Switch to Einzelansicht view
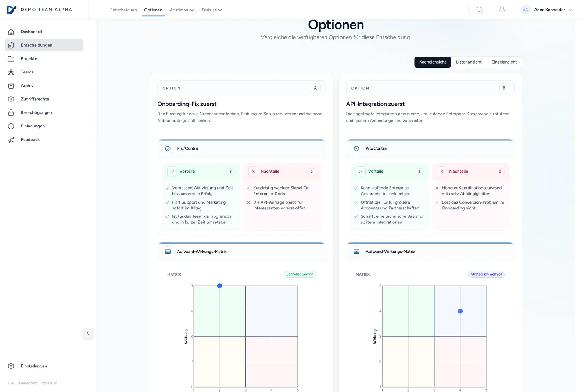Viewport: 588px width, 392px height. click(x=504, y=62)
